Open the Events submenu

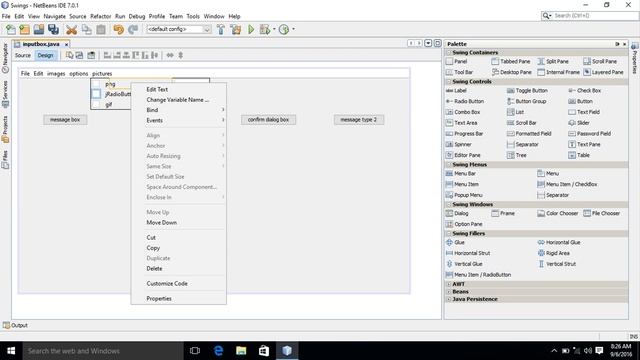tap(179, 120)
